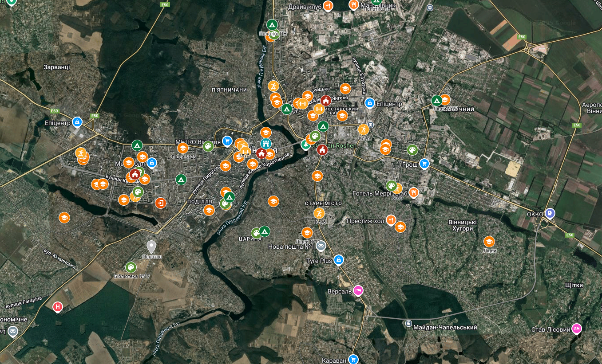Open the METRO Вінниця shopping cart marker
The height and width of the screenshot is (364, 602).
[227, 141]
